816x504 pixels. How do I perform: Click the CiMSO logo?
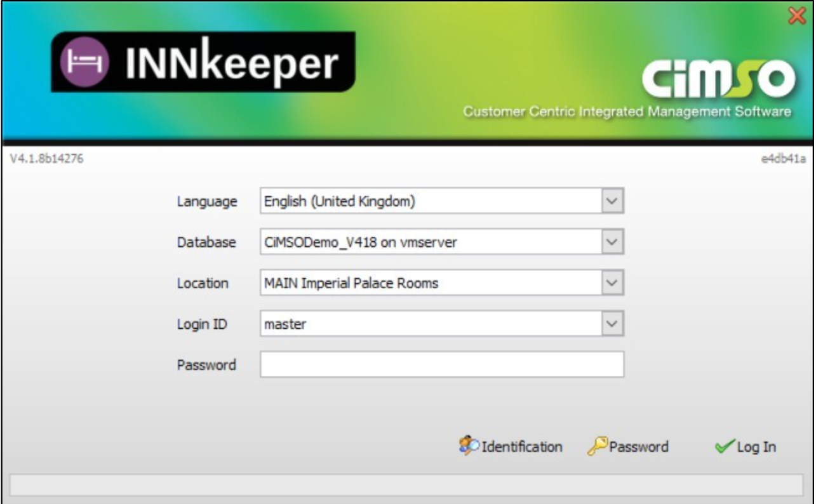(718, 79)
